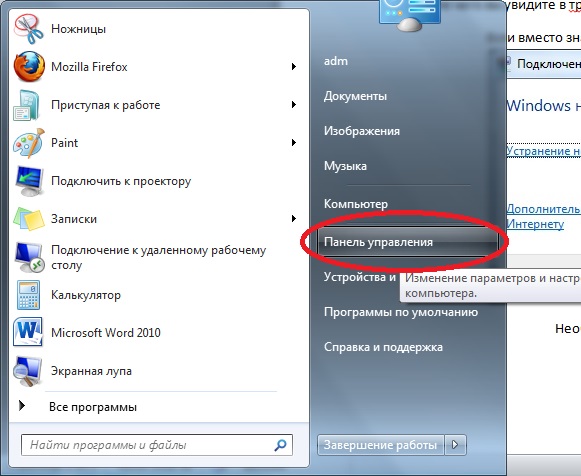The width and height of the screenshot is (581, 476).
Task: Click the Калькулятор text label
Action: coord(86,295)
